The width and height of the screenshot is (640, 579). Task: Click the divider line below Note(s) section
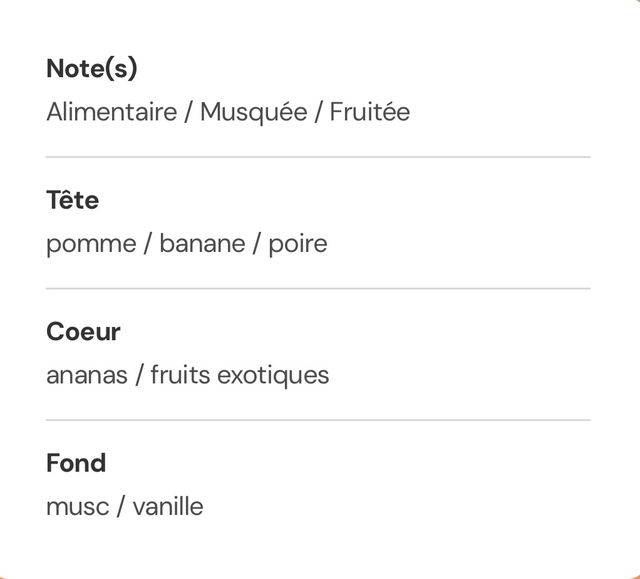coord(318,157)
